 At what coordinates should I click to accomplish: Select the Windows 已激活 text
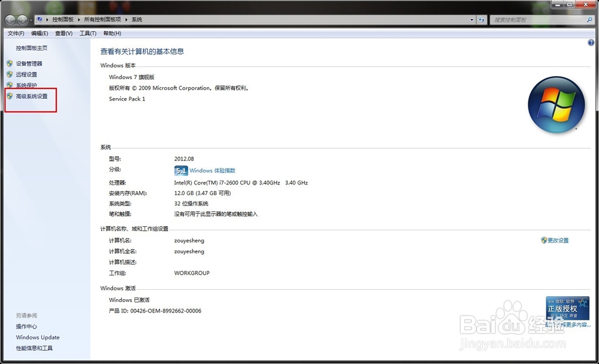pyautogui.click(x=129, y=300)
